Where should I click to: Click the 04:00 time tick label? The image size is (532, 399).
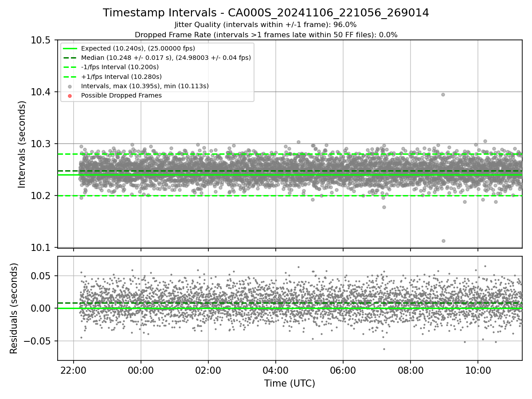(x=276, y=370)
